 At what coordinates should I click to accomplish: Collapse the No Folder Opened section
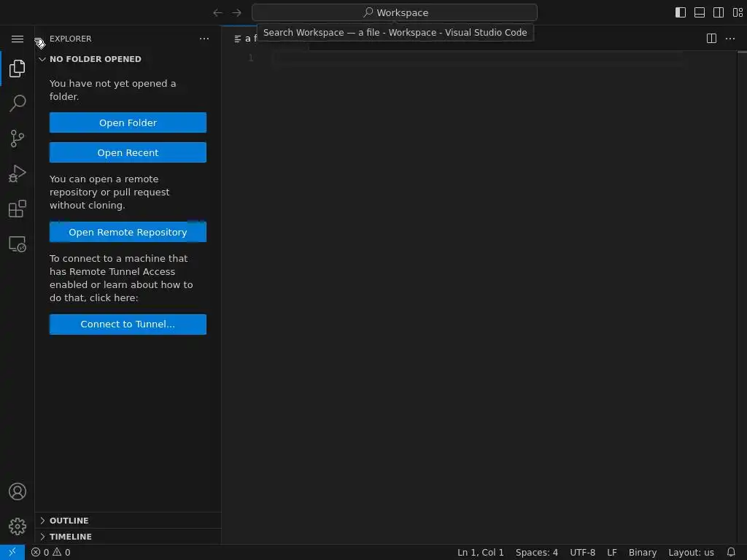click(128, 59)
